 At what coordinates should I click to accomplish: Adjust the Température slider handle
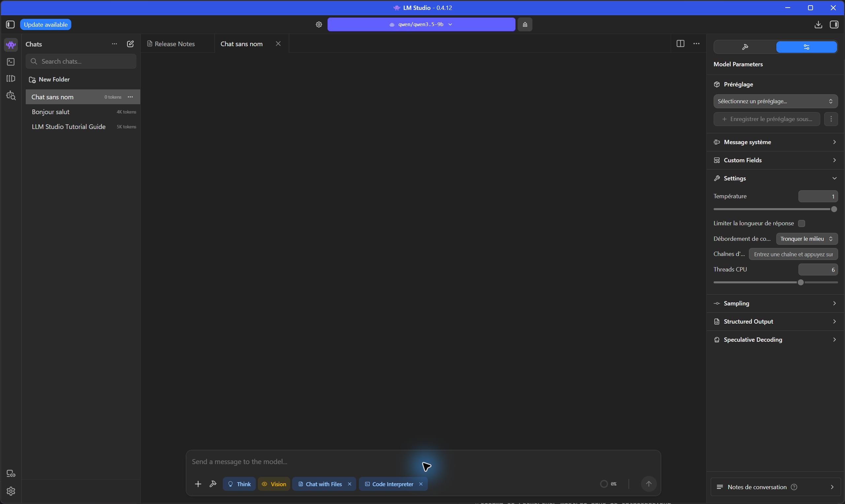point(834,209)
